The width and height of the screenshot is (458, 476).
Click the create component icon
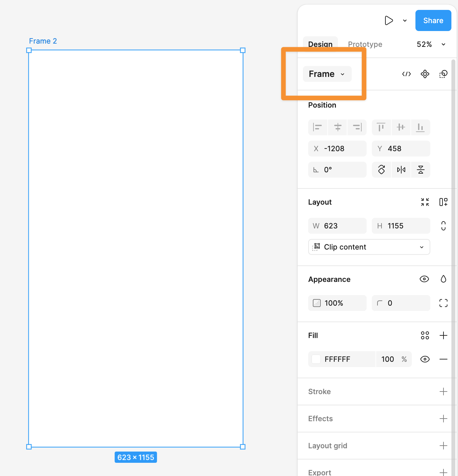click(425, 74)
